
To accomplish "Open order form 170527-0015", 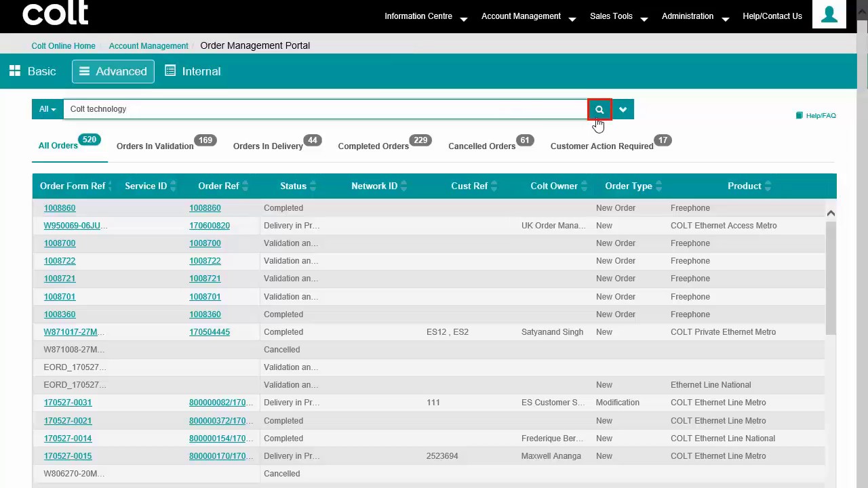I will 68,456.
